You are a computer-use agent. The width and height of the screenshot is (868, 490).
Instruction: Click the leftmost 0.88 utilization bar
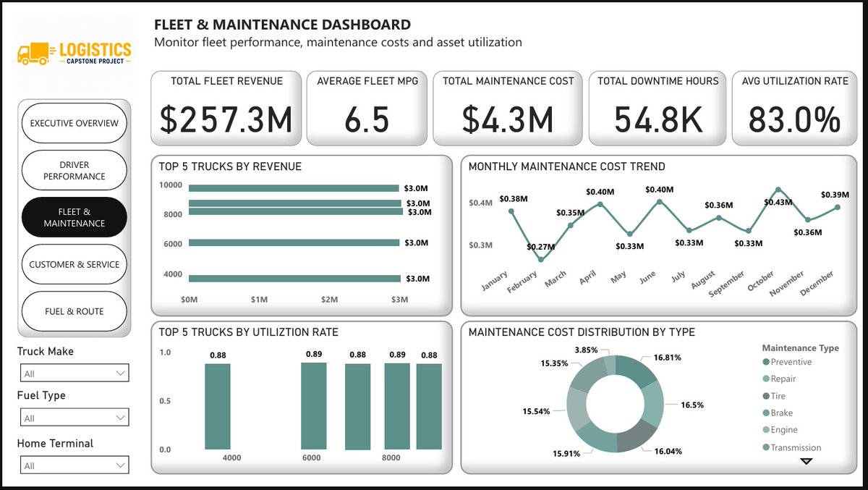point(218,407)
